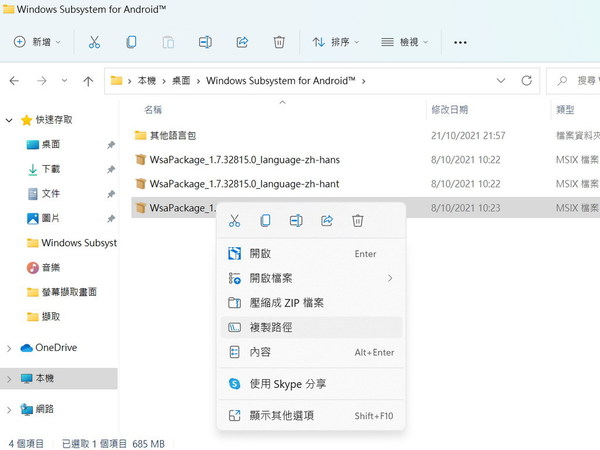Sort by 修改日期 column header
The height and width of the screenshot is (450, 600).
pos(450,110)
